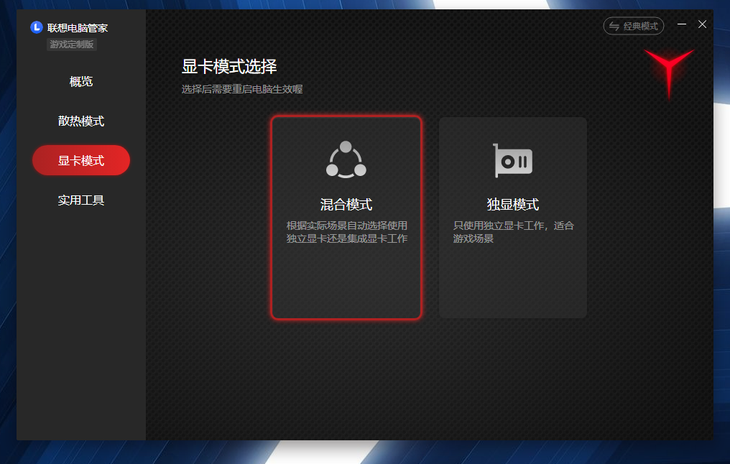The width and height of the screenshot is (730, 464).
Task: Click the swap arrows icon beside 经典模式
Action: tap(614, 26)
